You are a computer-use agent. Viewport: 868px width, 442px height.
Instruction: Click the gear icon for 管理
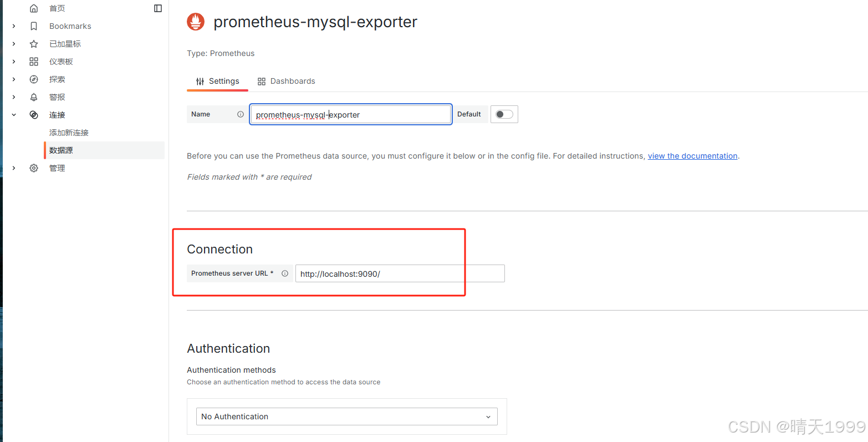(x=34, y=168)
